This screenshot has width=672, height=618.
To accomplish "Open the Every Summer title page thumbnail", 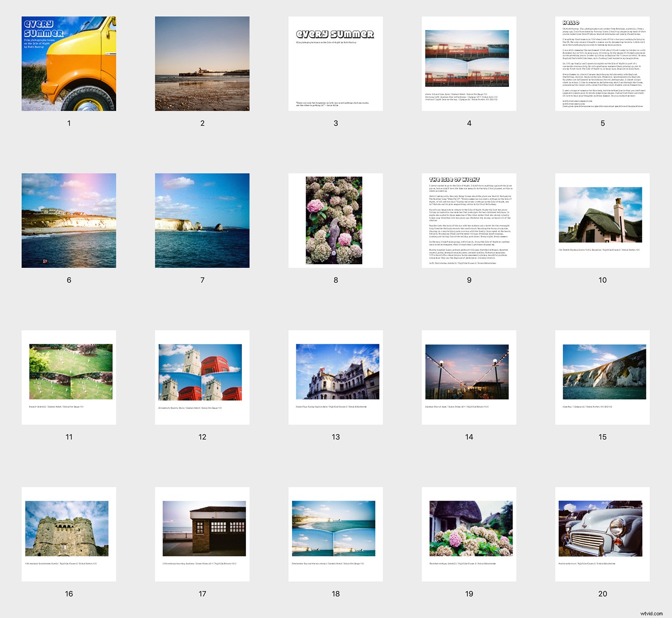I will (x=336, y=63).
